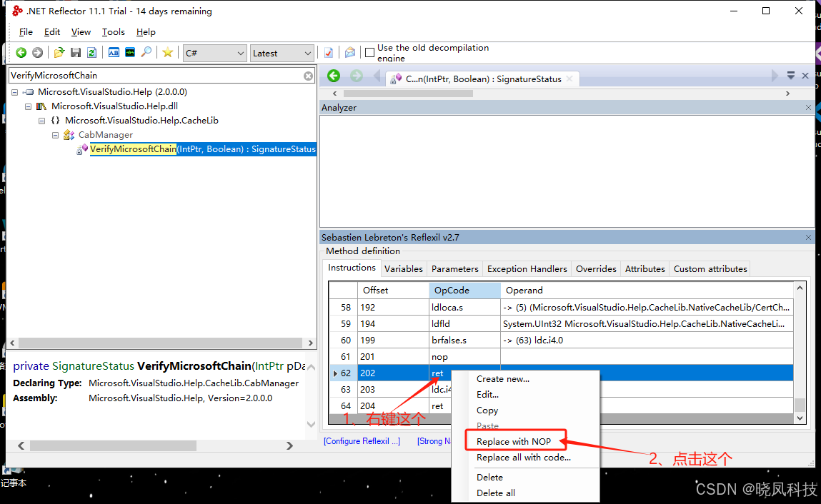Select instruction row 60 brfalse.s
Viewport: 821px width, 504px height.
(562, 341)
